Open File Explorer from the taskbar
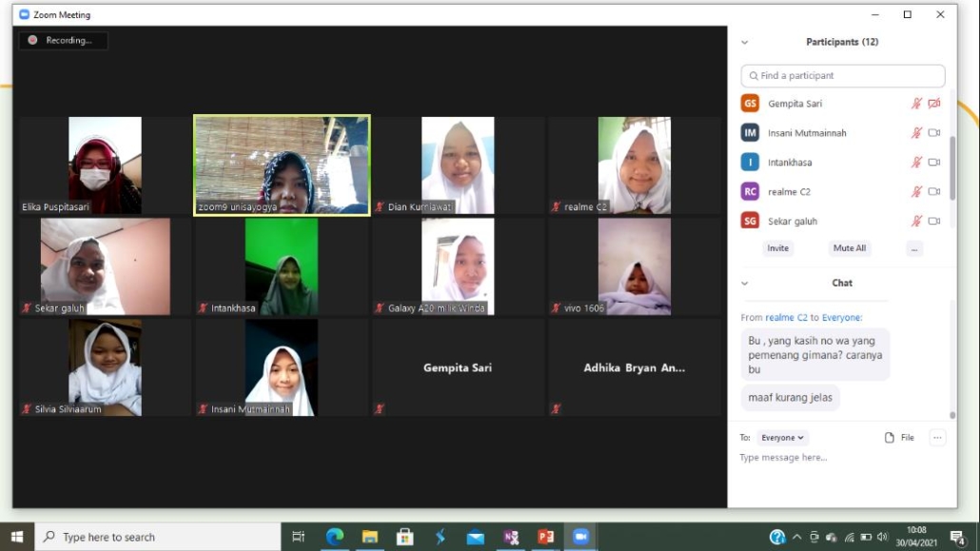 (370, 537)
